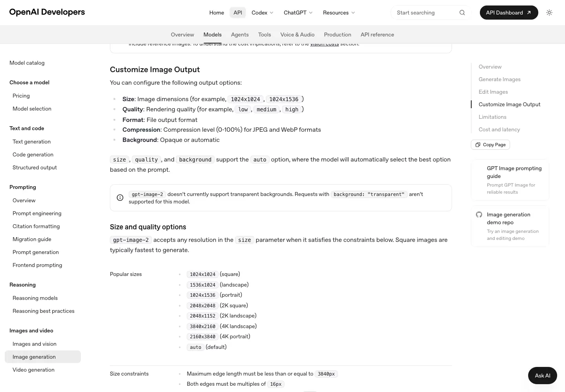This screenshot has height=392, width=565.
Task: Click the search magnifier icon
Action: pyautogui.click(x=462, y=13)
